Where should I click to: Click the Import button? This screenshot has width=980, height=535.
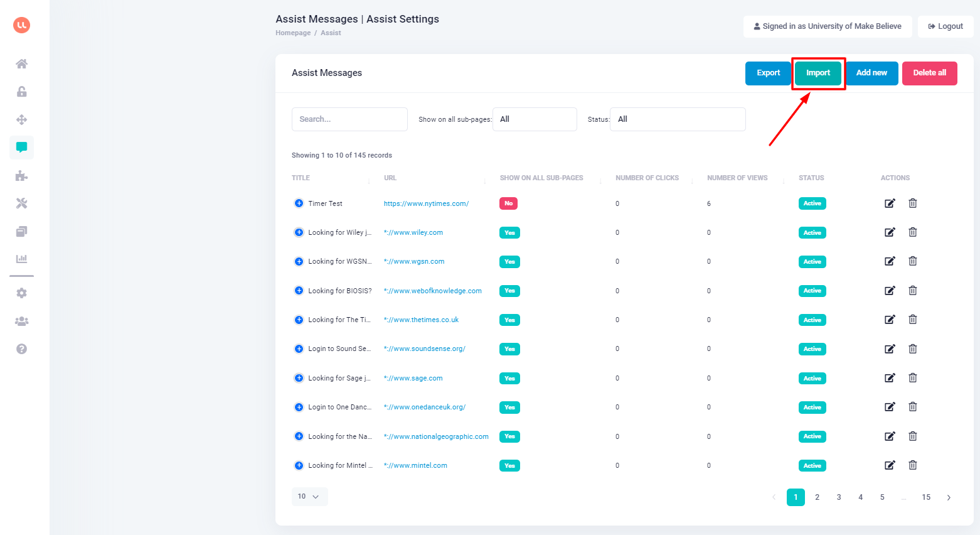[x=818, y=73]
